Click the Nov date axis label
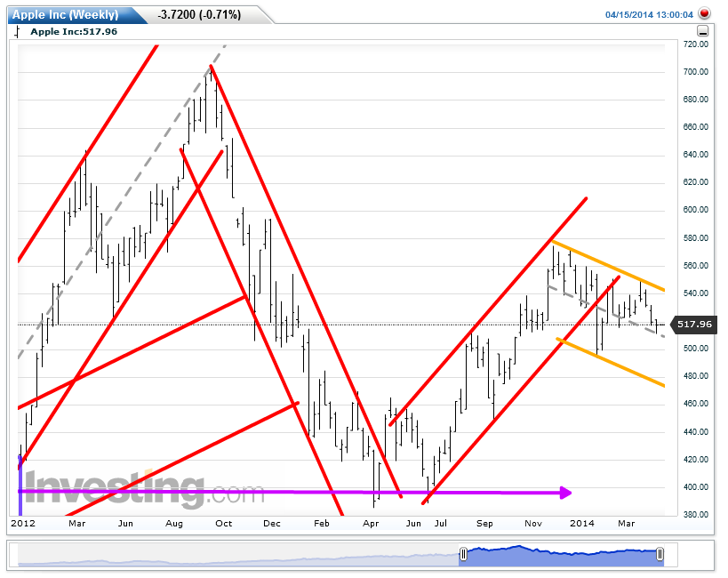Screen dimensions: 728x578 [x=533, y=523]
